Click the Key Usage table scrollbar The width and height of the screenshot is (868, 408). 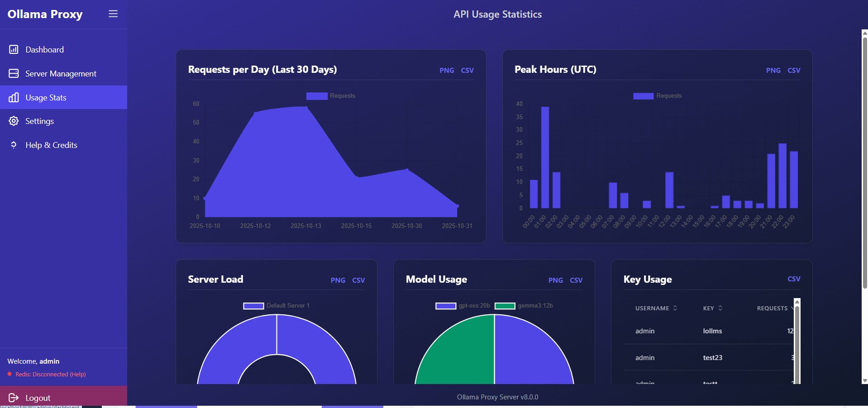pyautogui.click(x=797, y=344)
